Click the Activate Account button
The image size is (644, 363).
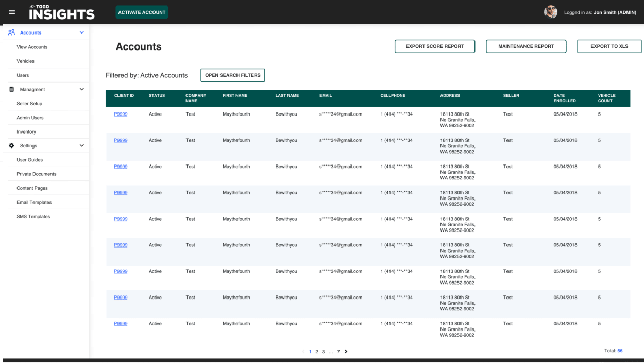[x=142, y=12]
